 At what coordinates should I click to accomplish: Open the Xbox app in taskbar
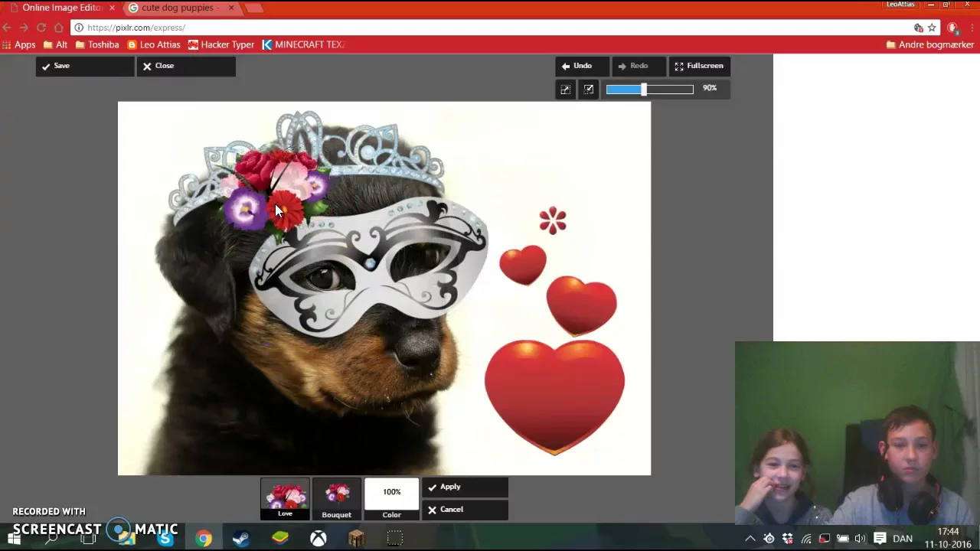coord(318,539)
